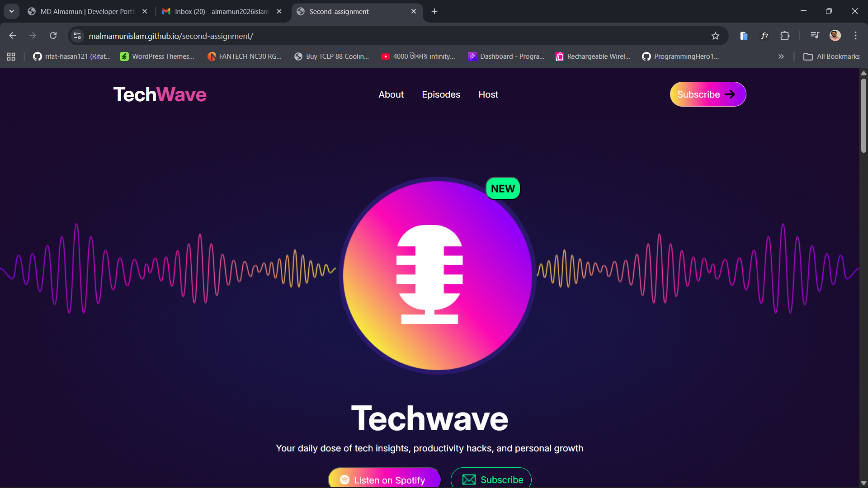Expand the tab search dropdown arrow
The width and height of the screenshot is (868, 488).
coord(12,11)
